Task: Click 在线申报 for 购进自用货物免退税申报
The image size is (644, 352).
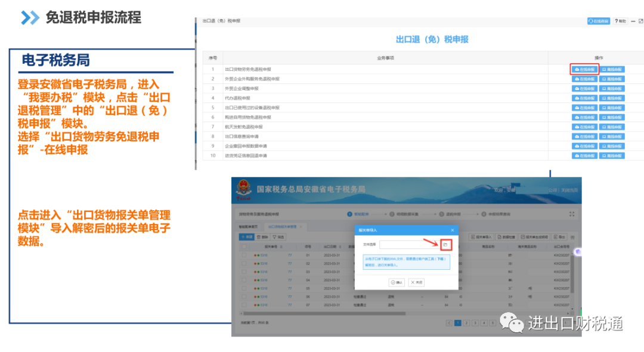Action: tap(584, 117)
